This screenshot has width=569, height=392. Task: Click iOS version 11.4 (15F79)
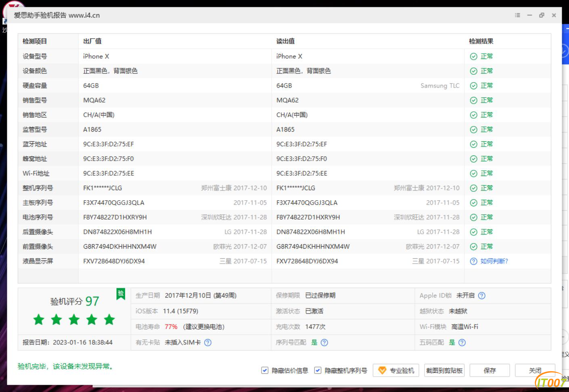[x=180, y=311]
